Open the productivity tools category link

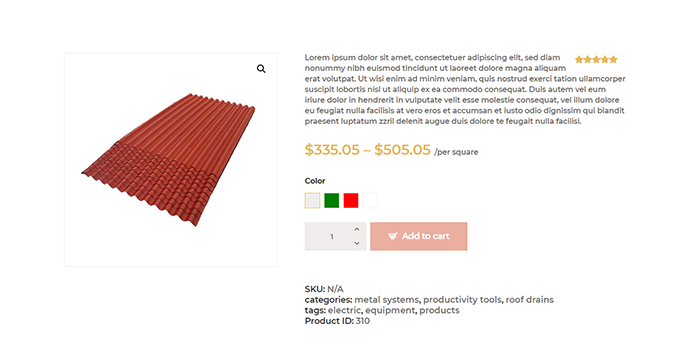[462, 300]
